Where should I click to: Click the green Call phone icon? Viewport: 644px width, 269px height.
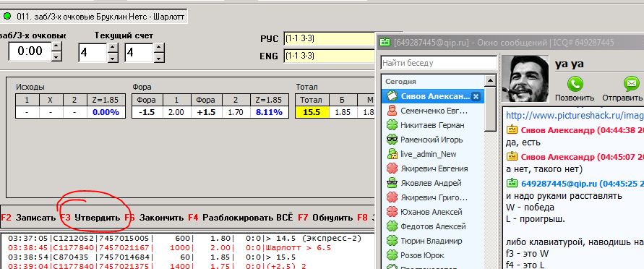575,84
